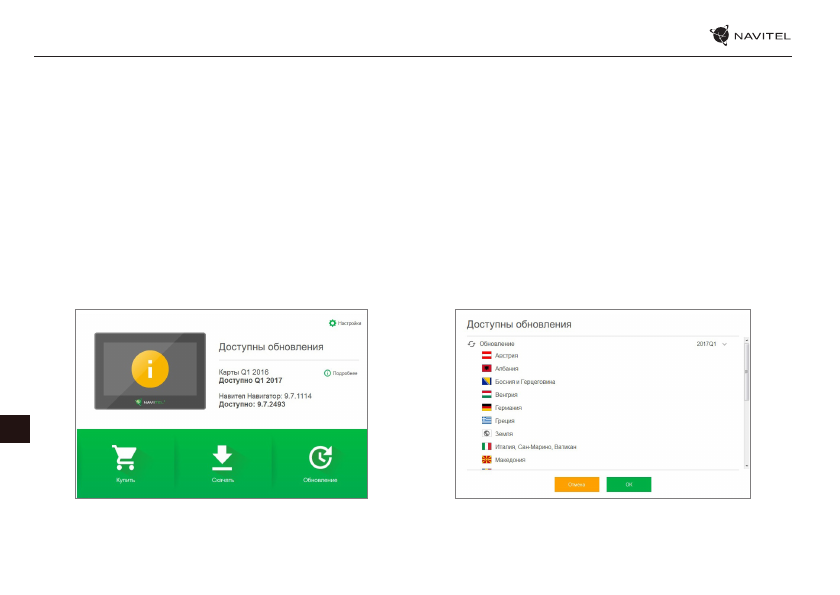Click the shopping cart Купить icon

click(124, 457)
